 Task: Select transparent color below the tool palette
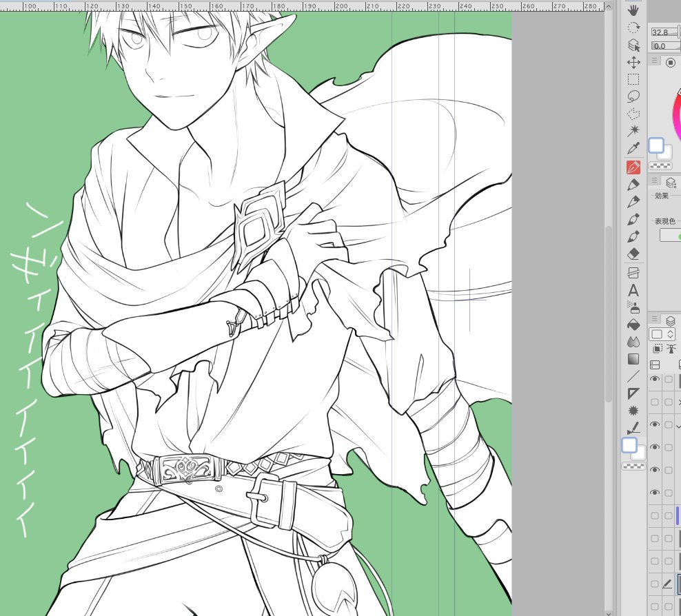click(633, 466)
